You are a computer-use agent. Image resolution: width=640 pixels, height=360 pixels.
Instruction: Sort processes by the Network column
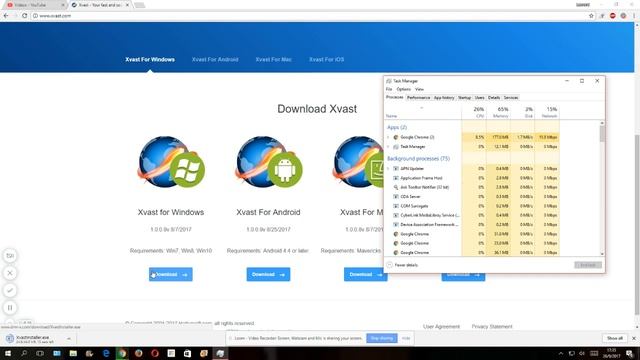point(547,112)
